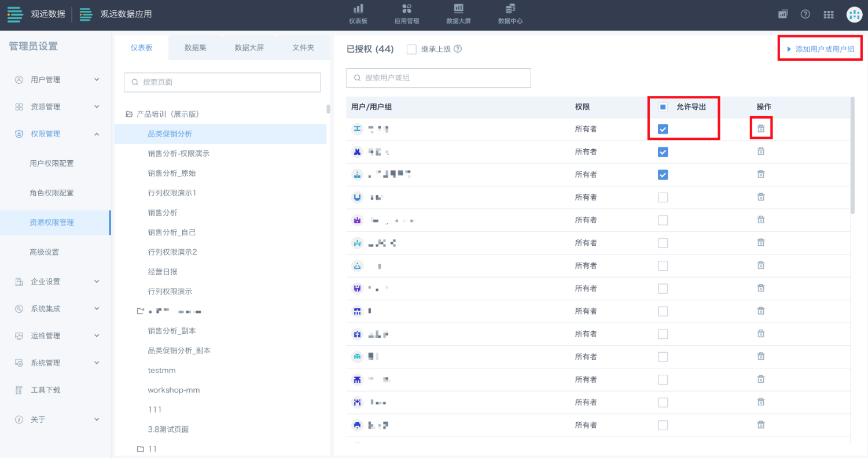The height and width of the screenshot is (458, 868).
Task: Click the folder icon labeled 11
Action: [140, 449]
